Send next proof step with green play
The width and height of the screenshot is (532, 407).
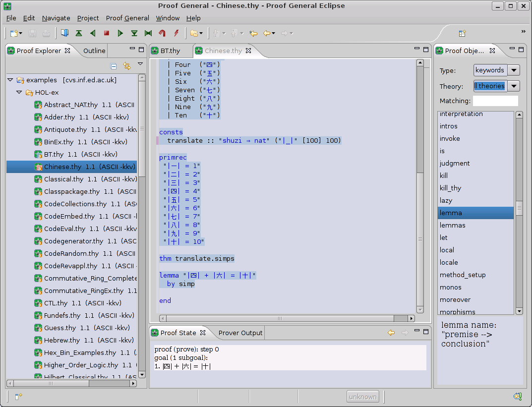[x=120, y=33]
